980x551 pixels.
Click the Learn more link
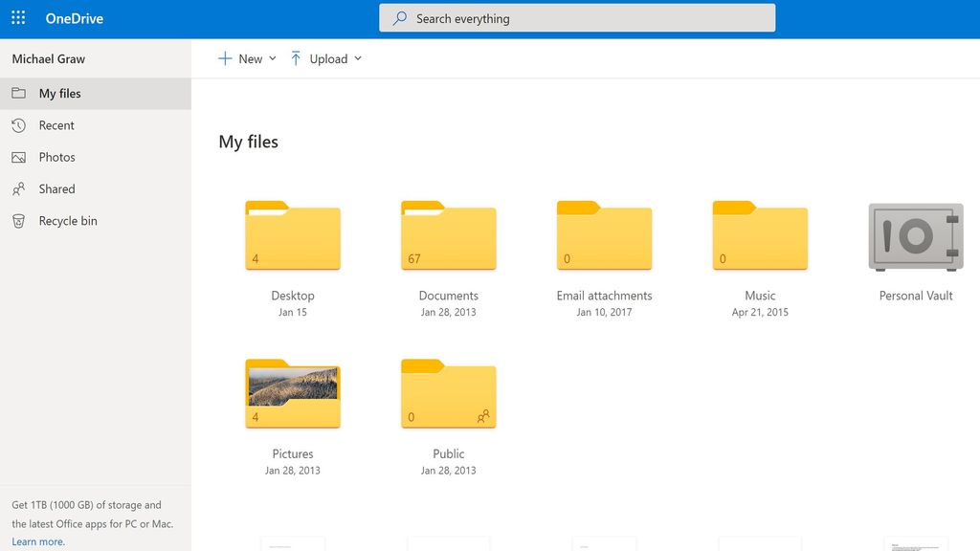click(x=38, y=540)
